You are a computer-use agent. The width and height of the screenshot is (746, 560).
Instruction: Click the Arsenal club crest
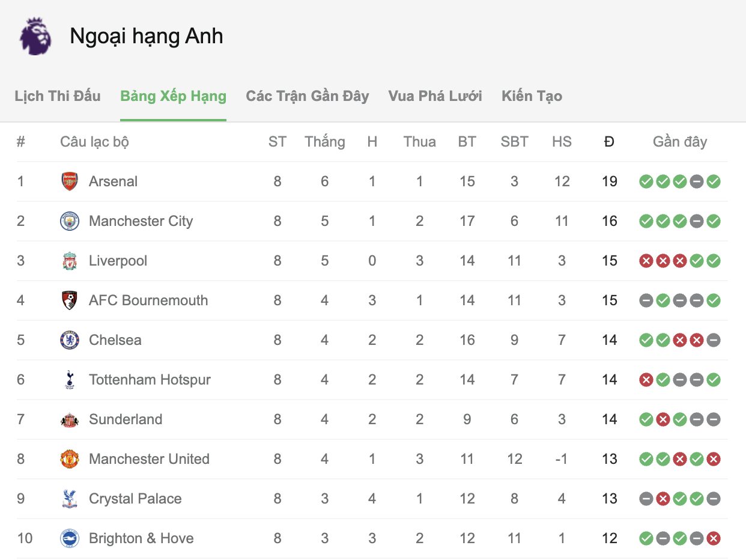click(70, 181)
